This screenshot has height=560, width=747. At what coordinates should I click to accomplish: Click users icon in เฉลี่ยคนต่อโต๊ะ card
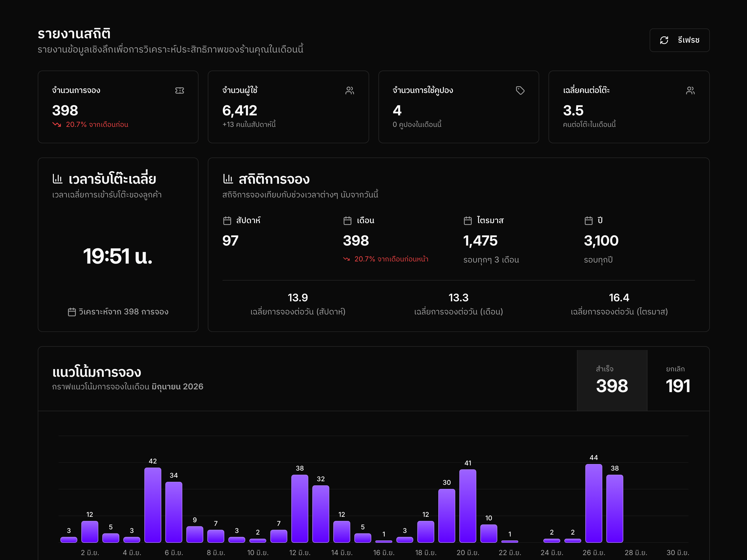(x=690, y=91)
